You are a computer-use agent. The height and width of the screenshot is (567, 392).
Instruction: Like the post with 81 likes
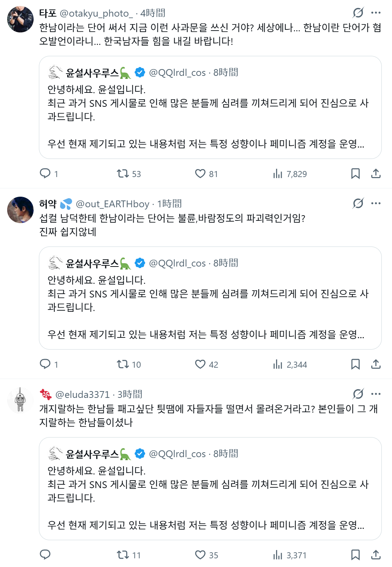[x=206, y=174]
